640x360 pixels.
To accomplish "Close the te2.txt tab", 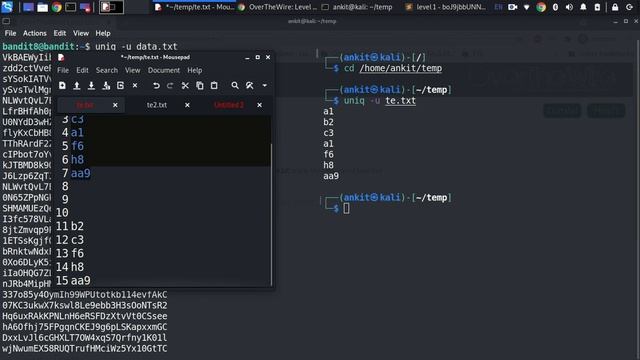I will [187, 105].
